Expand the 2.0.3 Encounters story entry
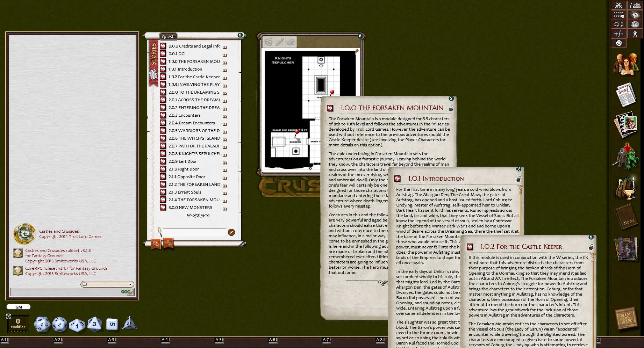The height and width of the screenshot is (348, 644). point(225,116)
